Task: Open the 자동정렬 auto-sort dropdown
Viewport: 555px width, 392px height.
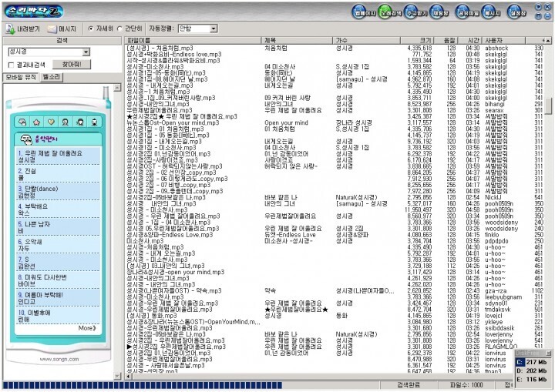Action: coord(213,28)
